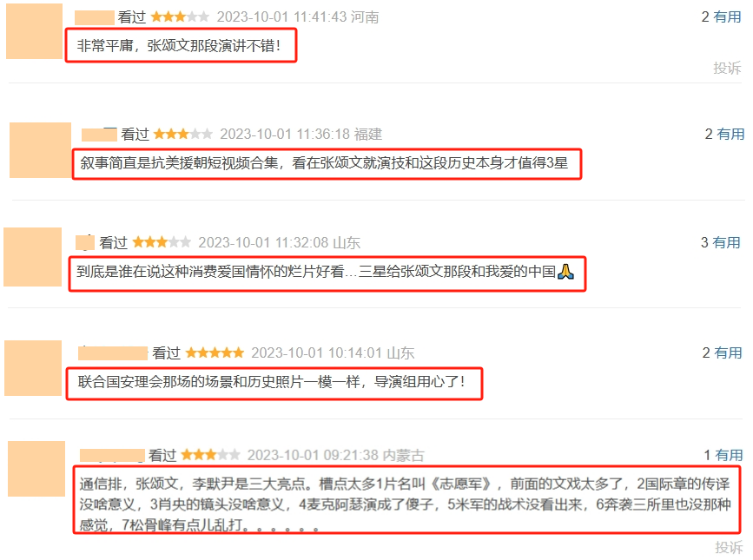Screen dimensions: 753x560
Task: Vote 有用 on the 内蒙古 review
Action: [x=729, y=455]
